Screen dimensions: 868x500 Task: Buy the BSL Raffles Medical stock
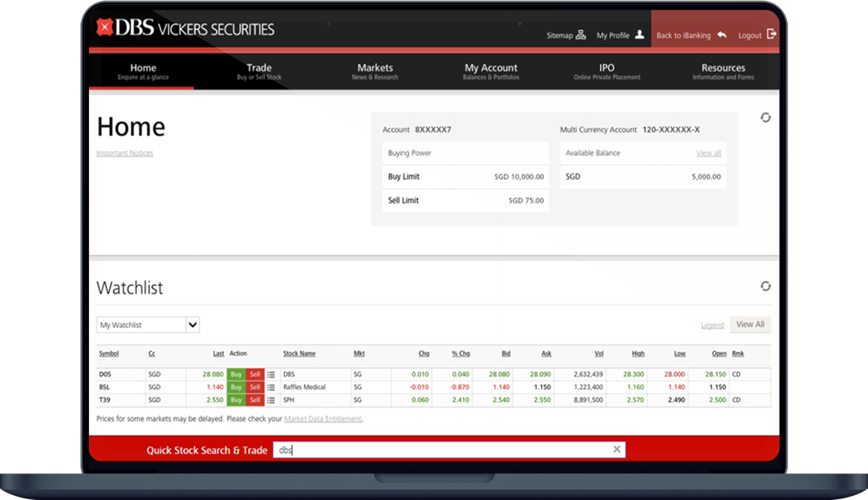pyautogui.click(x=236, y=387)
